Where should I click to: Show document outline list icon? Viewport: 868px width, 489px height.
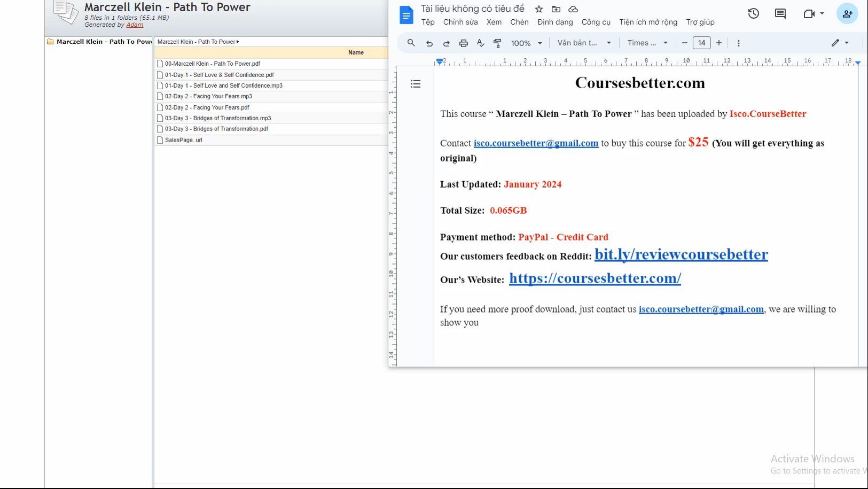point(416,84)
